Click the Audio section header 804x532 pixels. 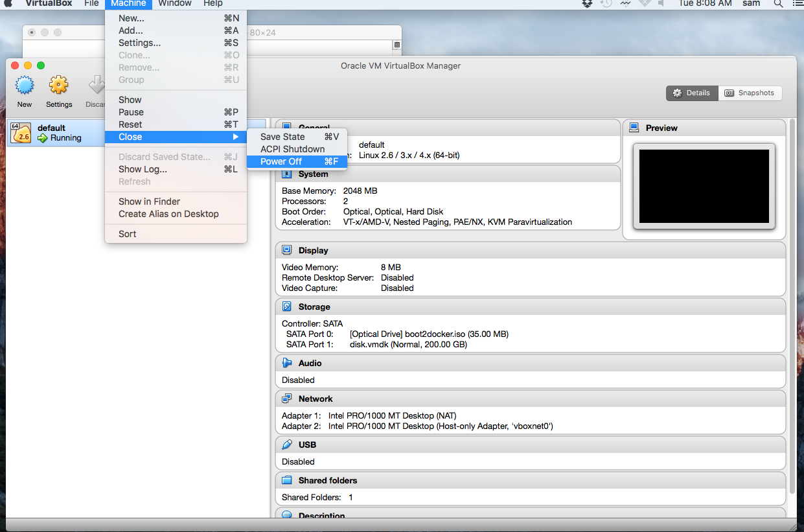coord(531,363)
